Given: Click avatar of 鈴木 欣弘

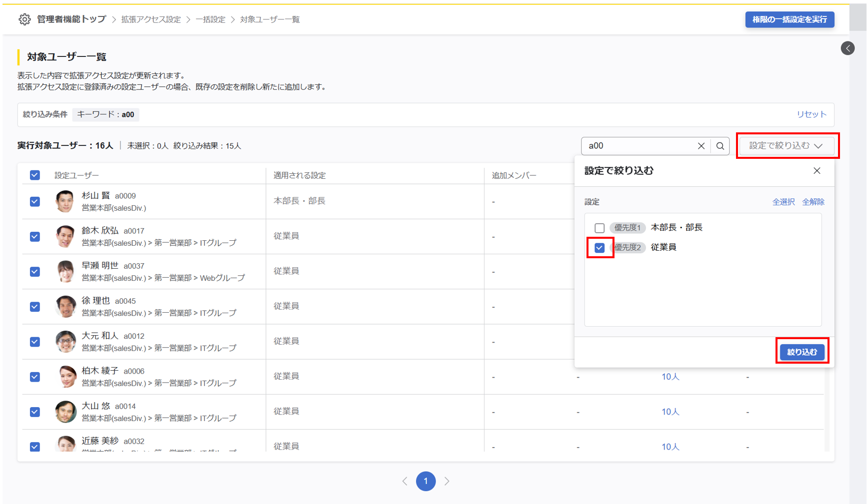Looking at the screenshot, I should click(x=65, y=237).
